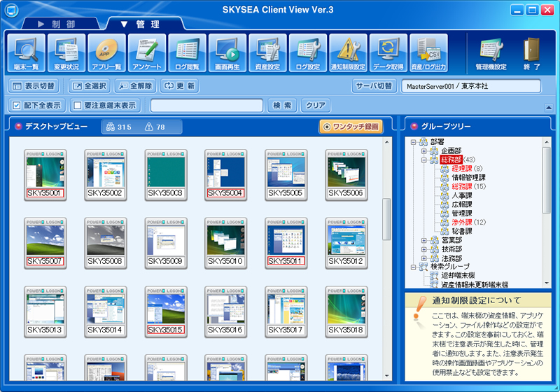This screenshot has width=560, height=392.
Task: Open the 資産設定 asset settings icon
Action: point(267,53)
